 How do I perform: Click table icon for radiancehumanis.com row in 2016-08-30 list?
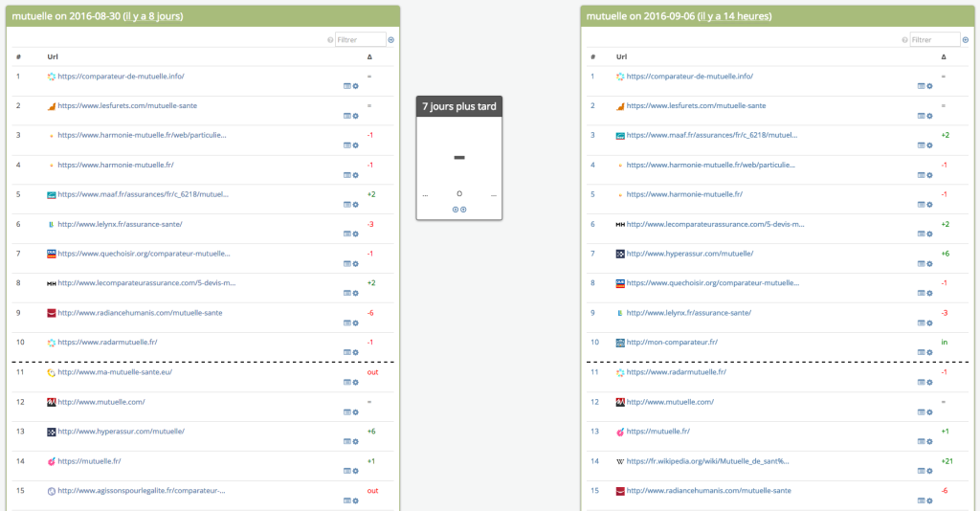346,323
